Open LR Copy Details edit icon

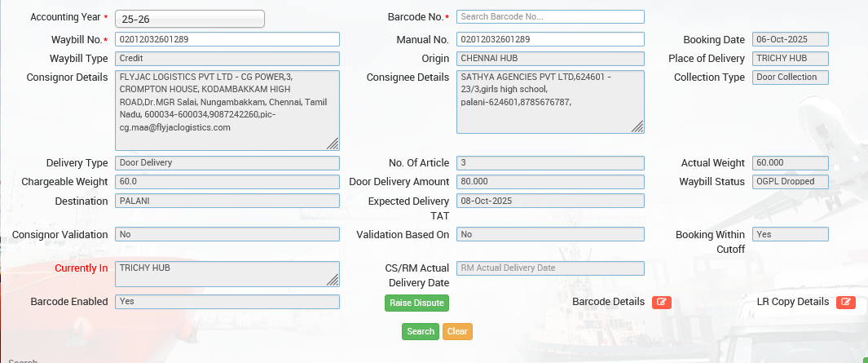click(x=846, y=303)
